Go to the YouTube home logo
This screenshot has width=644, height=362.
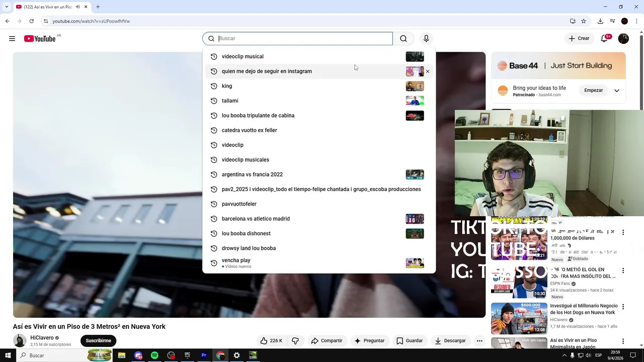(x=40, y=39)
